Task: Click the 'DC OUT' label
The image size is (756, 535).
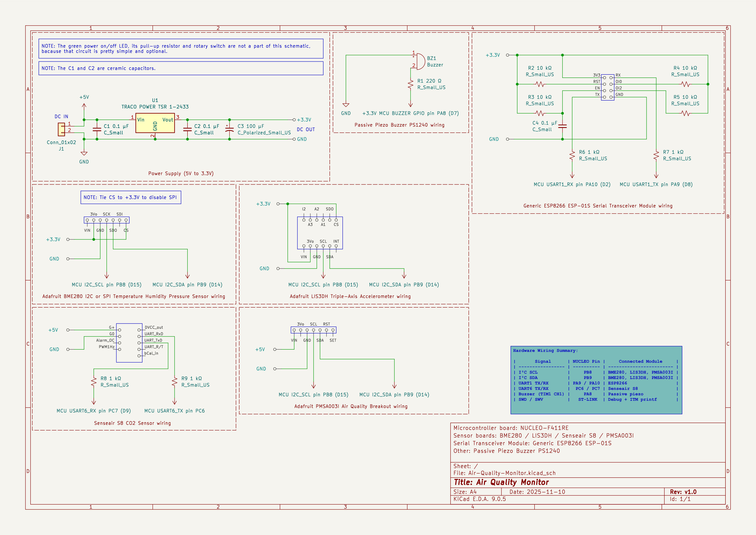Action: (x=306, y=130)
